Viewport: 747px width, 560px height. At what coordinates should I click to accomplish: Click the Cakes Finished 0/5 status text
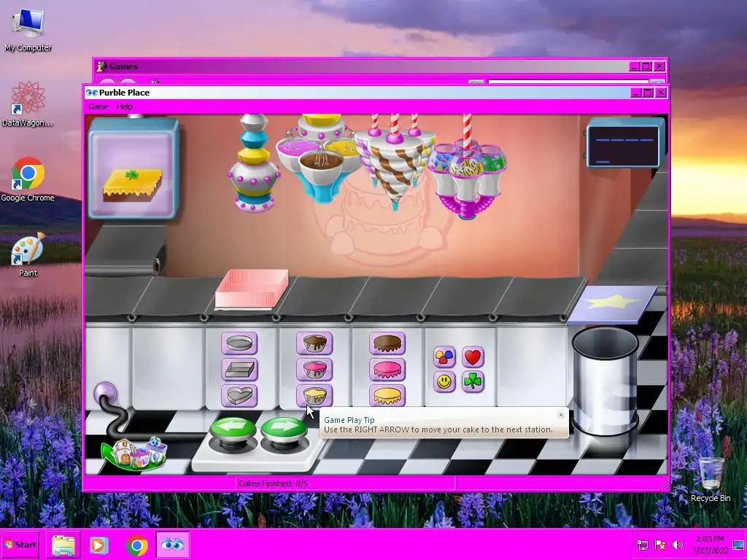tap(273, 483)
